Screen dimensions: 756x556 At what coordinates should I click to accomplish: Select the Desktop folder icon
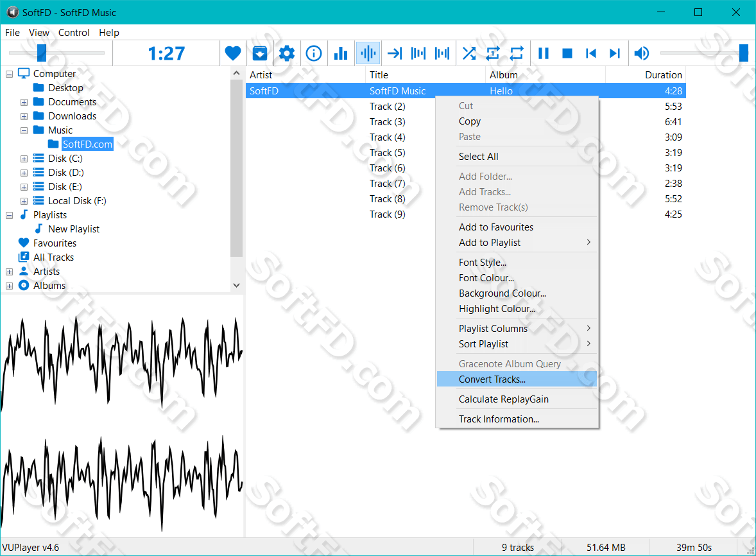tap(39, 87)
